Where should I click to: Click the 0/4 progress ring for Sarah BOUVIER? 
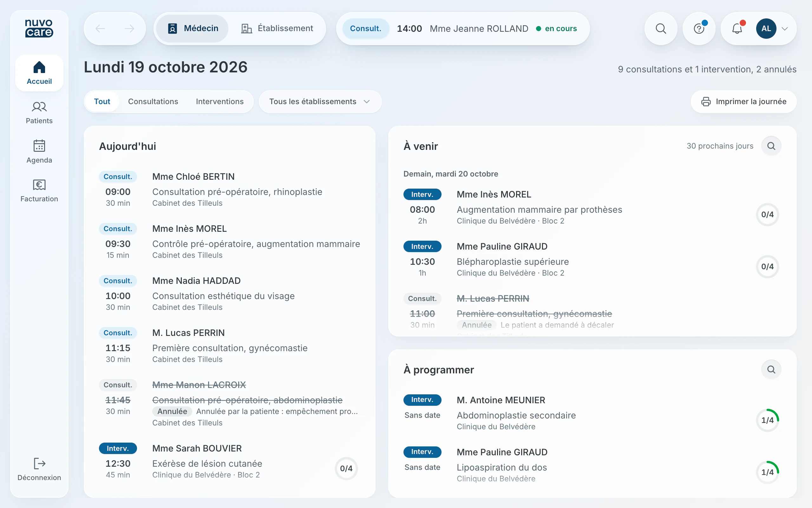click(346, 468)
